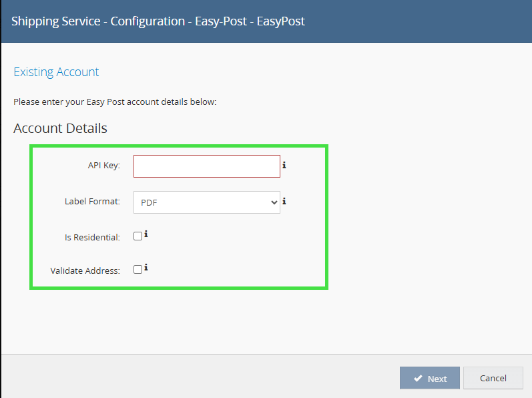Click the Next button
Viewport: 532px width, 398px height.
pos(429,378)
